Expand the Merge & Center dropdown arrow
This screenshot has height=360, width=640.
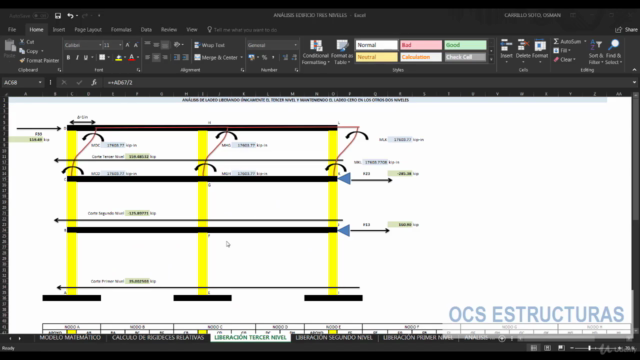click(x=242, y=58)
